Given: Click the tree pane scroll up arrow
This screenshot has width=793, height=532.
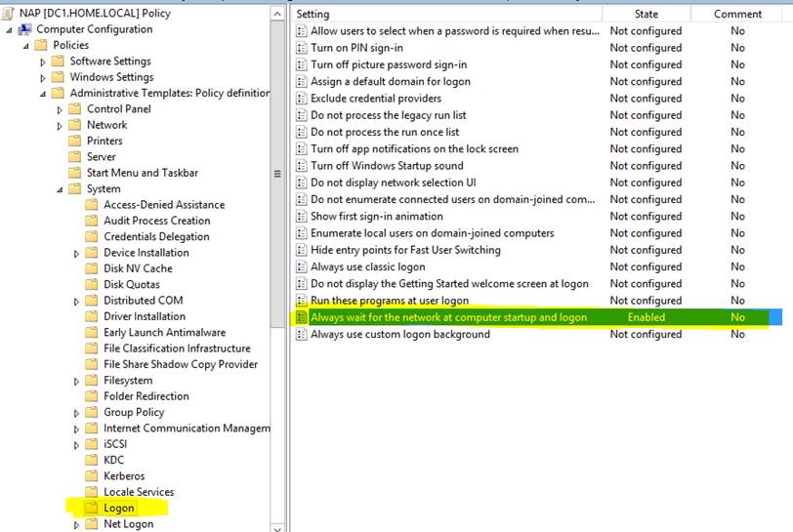Looking at the screenshot, I should (x=277, y=15).
